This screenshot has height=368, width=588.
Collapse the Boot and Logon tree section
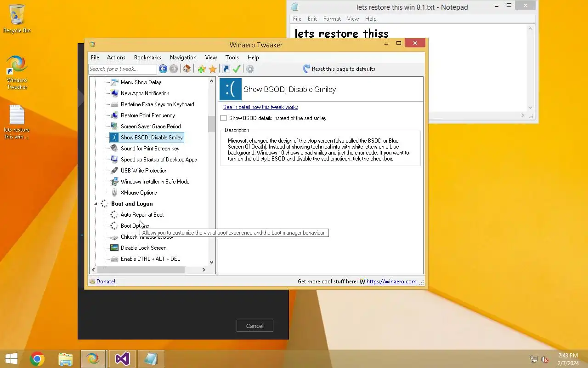96,204
